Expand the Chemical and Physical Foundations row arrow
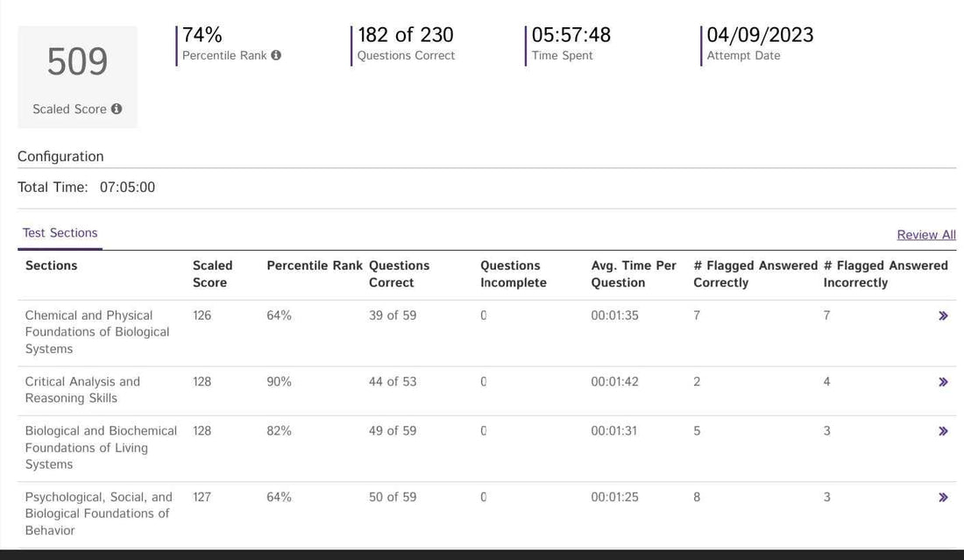This screenshot has height=560, width=964. (x=943, y=315)
